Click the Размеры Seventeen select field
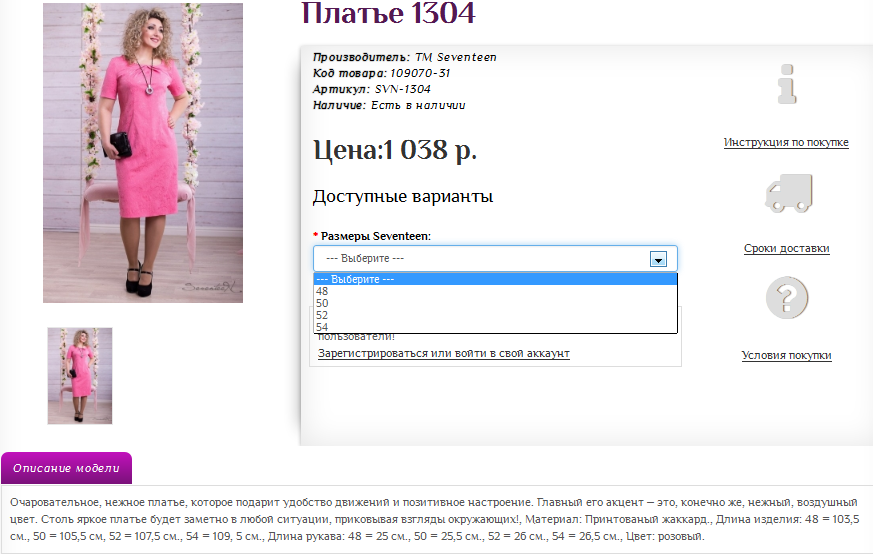873x554 pixels. pyautogui.click(x=495, y=258)
